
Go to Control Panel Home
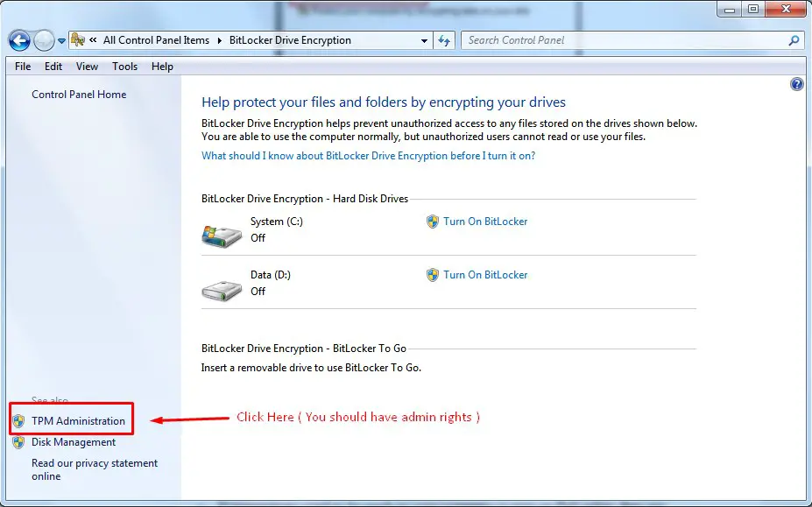pos(79,95)
